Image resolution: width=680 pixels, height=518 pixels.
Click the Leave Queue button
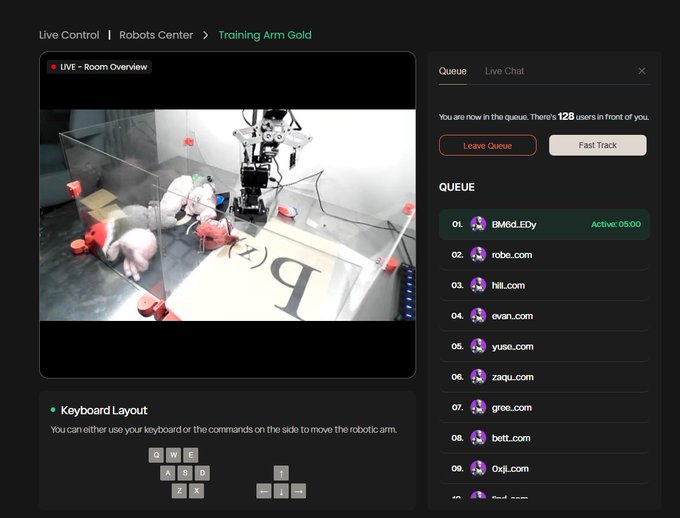click(487, 145)
